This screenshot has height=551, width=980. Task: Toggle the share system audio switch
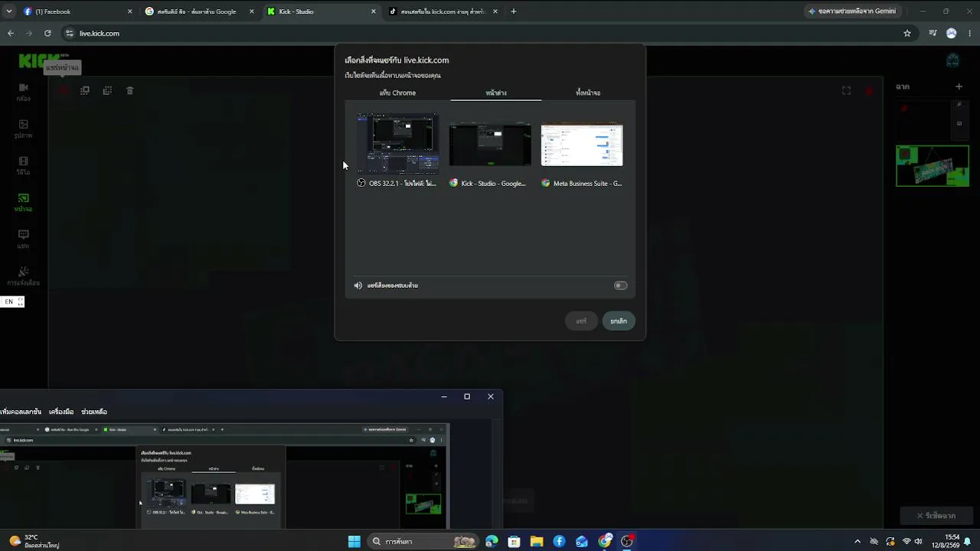(620, 285)
